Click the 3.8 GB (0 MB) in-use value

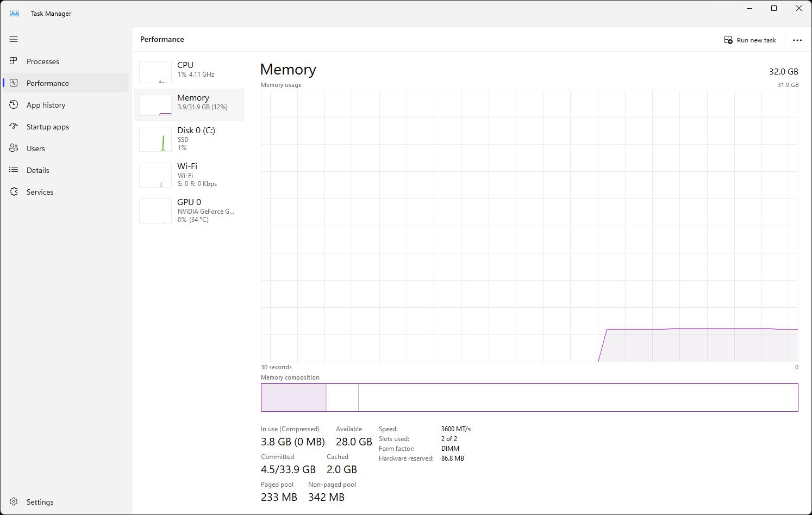click(x=293, y=442)
